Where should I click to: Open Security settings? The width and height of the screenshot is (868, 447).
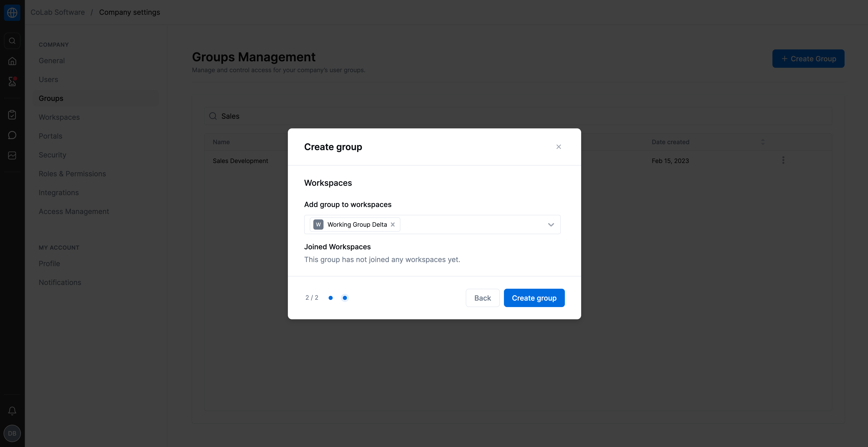pos(52,155)
